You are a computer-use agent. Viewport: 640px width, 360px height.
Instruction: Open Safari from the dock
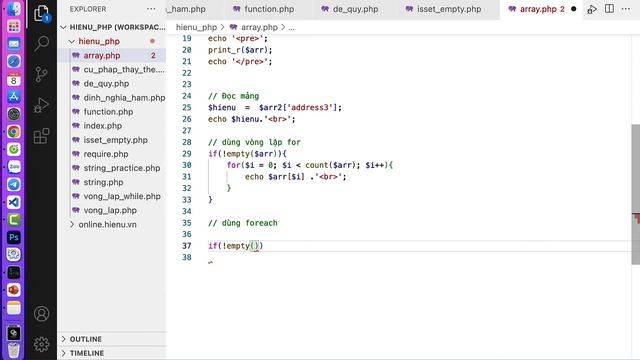[13, 61]
